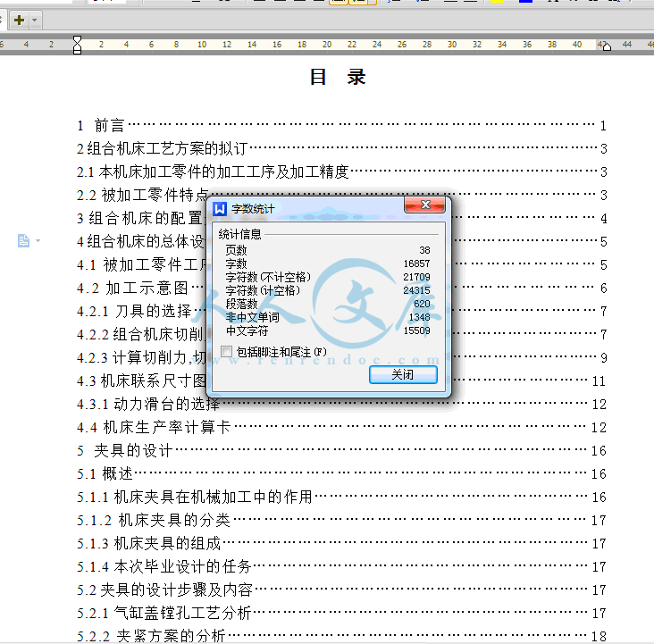Click page number 9 of the 4.2.3 entry
The height and width of the screenshot is (644, 654).
(604, 358)
